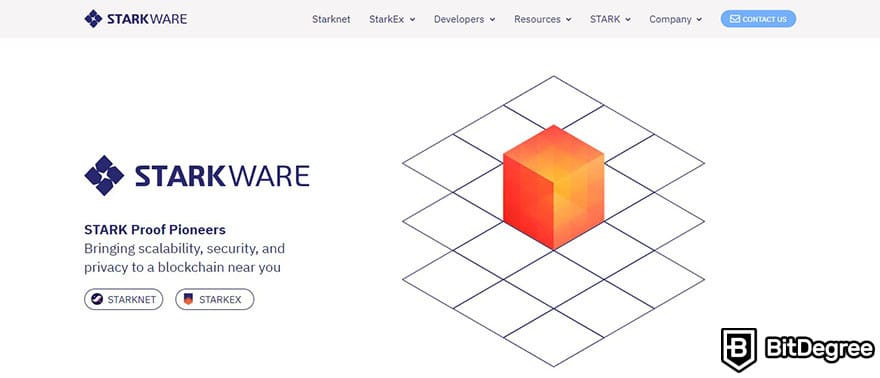Click the 'STARK Proof Pioneers' heading
Image resolution: width=880 pixels, height=378 pixels.
pos(155,229)
